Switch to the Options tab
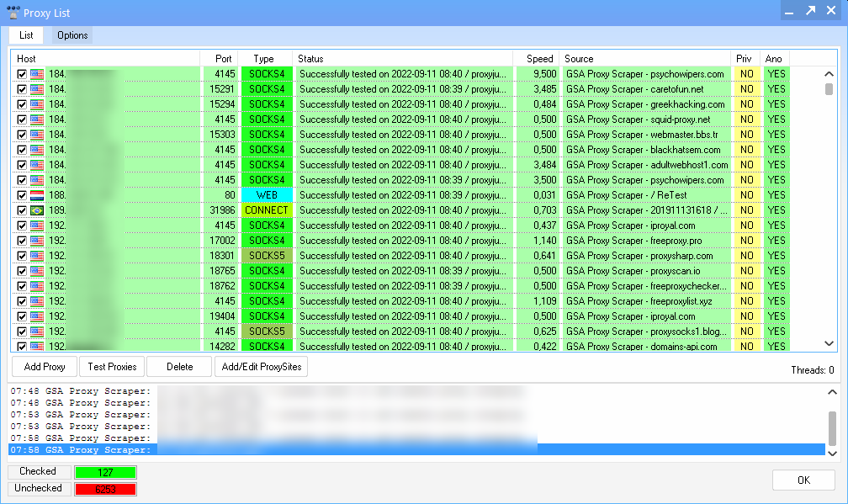848x504 pixels. 72,35
